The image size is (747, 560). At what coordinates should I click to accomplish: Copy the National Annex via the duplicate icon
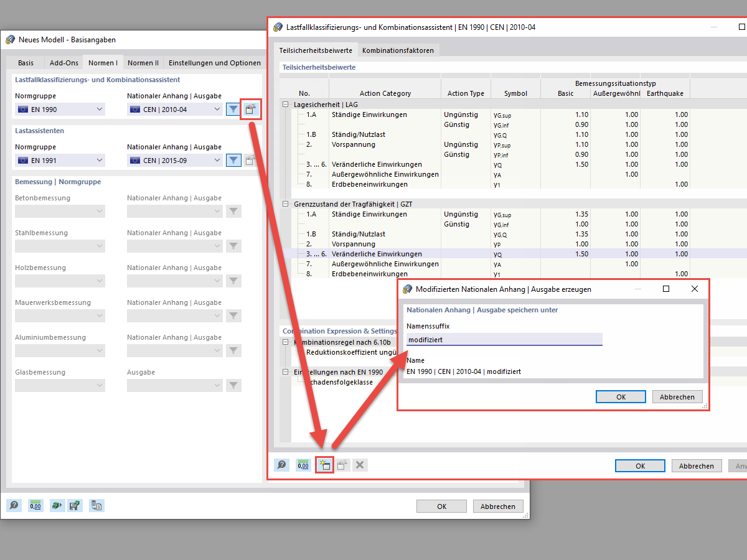point(342,464)
